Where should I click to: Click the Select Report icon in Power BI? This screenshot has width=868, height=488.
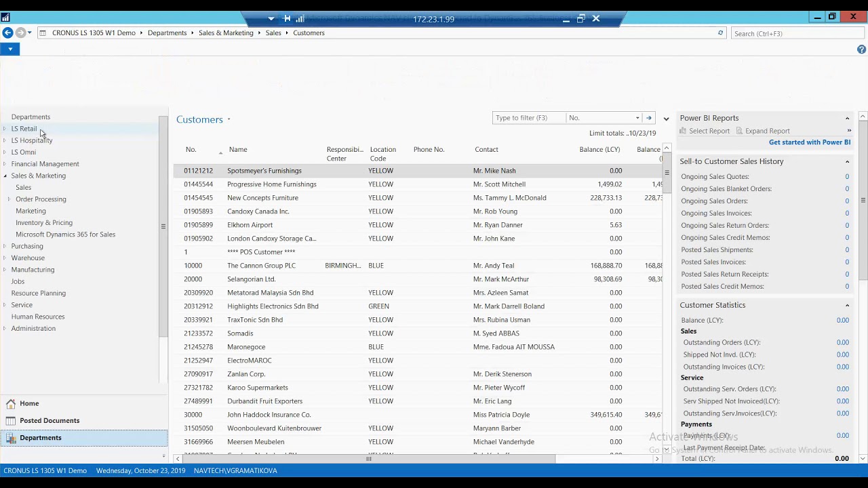684,131
